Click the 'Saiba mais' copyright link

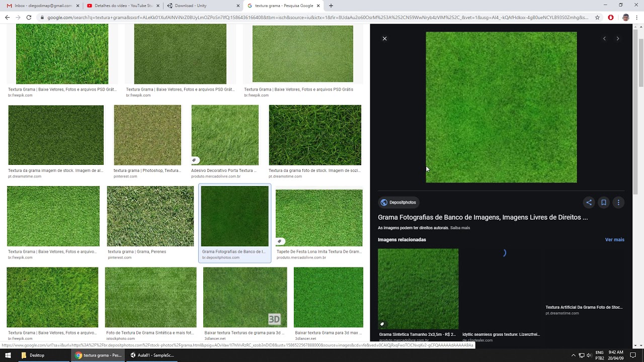coord(460,228)
